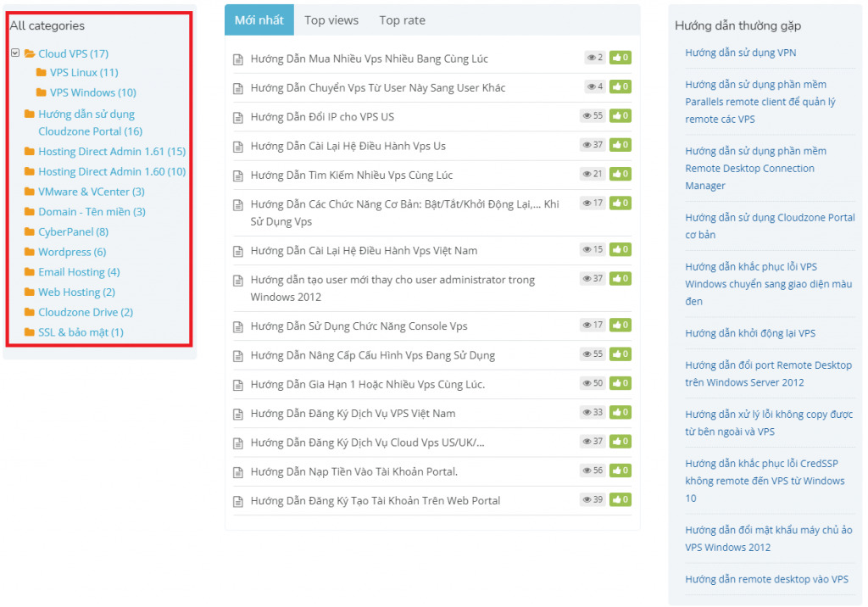Switch to the Top rate tab
Image resolution: width=868 pixels, height=607 pixels.
tap(402, 20)
